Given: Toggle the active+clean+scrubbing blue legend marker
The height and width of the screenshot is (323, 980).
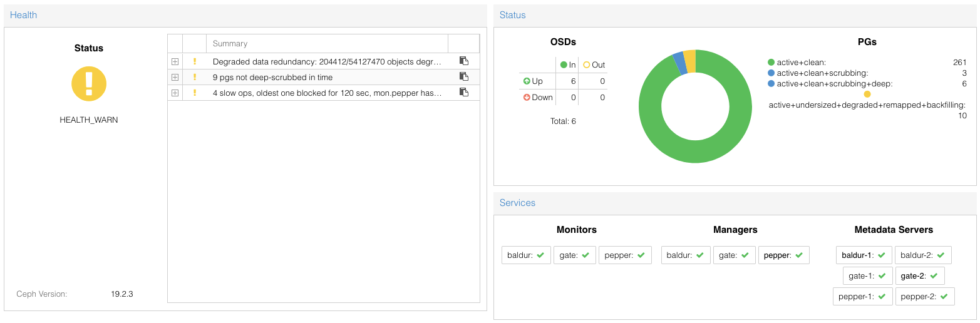Looking at the screenshot, I should [771, 73].
